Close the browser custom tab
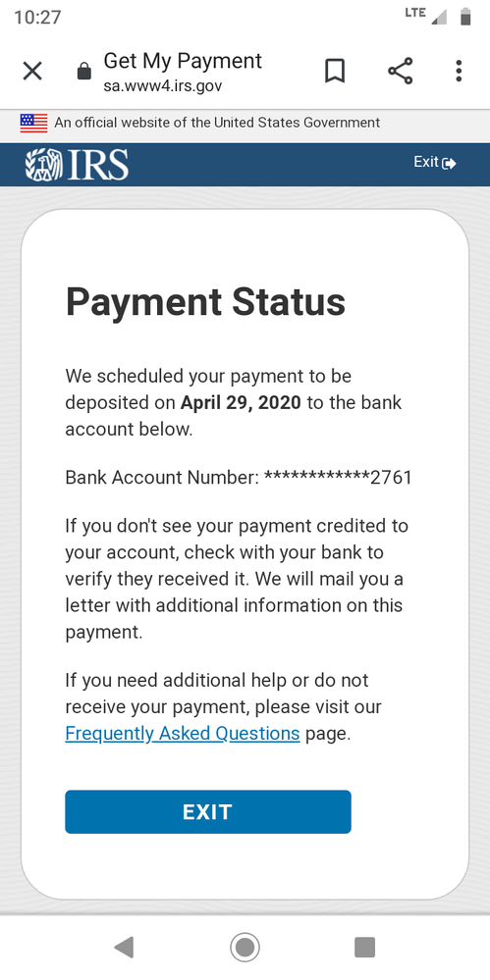490x980 pixels. pos(32,72)
